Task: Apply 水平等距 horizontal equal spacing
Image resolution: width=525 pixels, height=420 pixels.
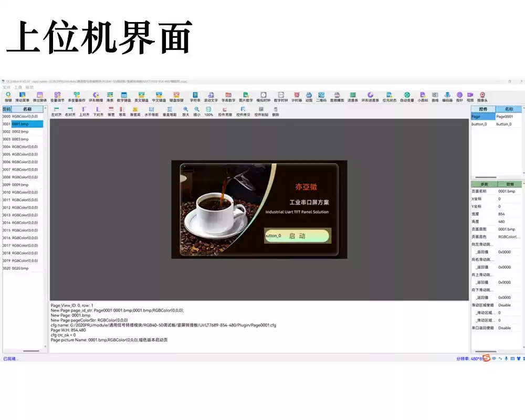Action: 151,111
